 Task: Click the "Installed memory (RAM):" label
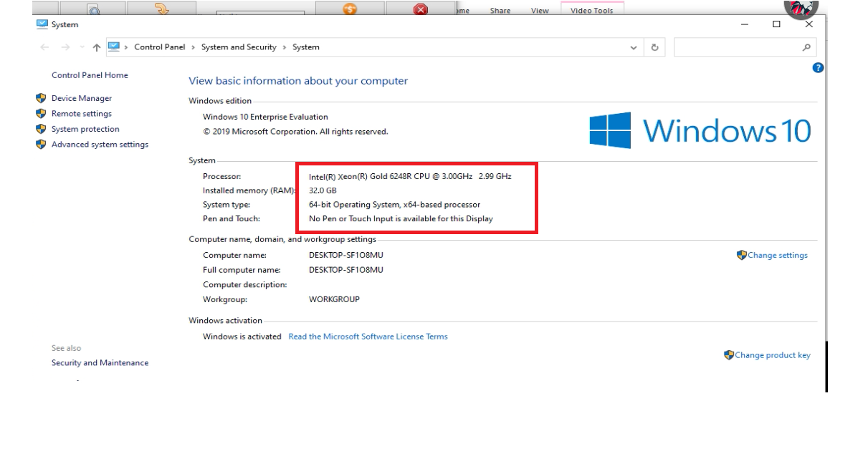249,190
